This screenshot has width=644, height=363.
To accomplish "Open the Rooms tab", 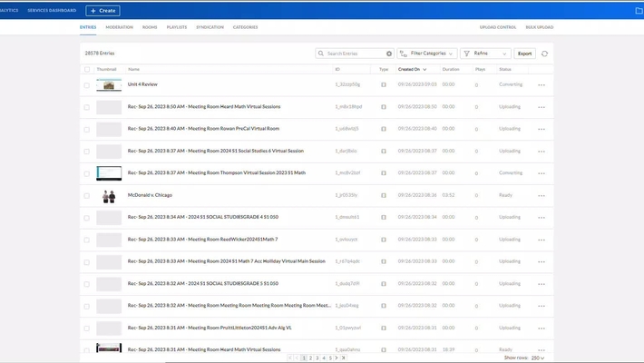I will tap(150, 27).
